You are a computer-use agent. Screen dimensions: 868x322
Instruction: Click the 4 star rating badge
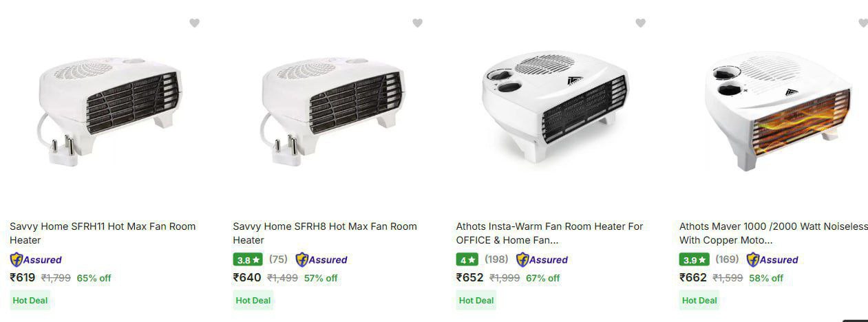pos(467,260)
